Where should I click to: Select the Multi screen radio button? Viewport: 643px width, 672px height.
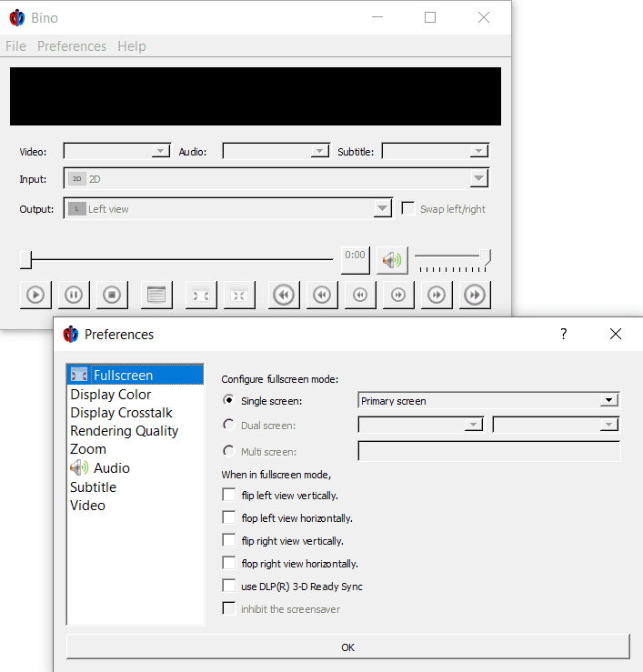pos(229,451)
